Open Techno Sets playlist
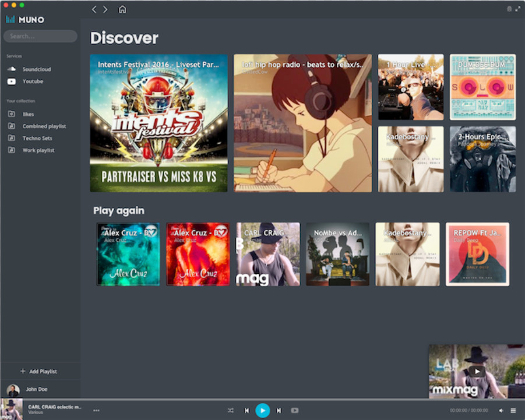Viewport: 525px width, 420px height. 37,138
